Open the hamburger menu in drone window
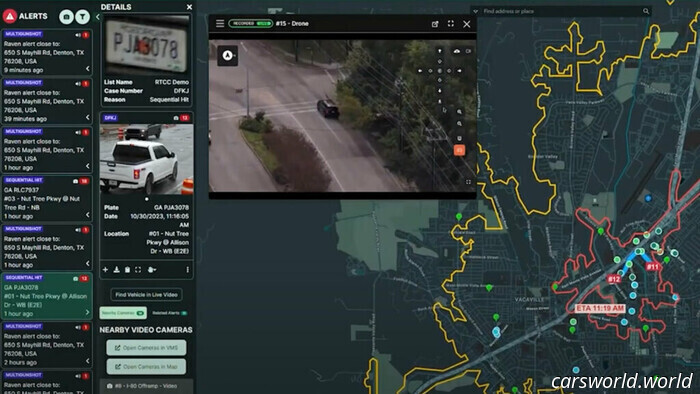Screen dimensions: 700x394 click(220, 23)
